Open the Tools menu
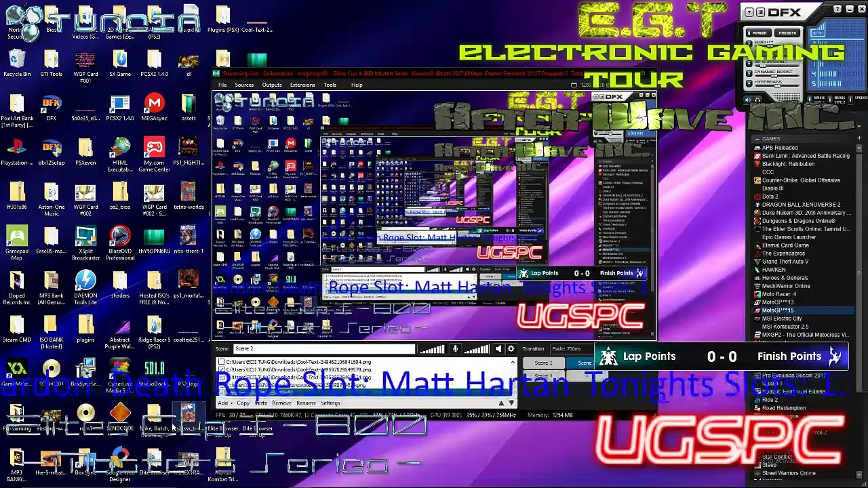 [330, 85]
